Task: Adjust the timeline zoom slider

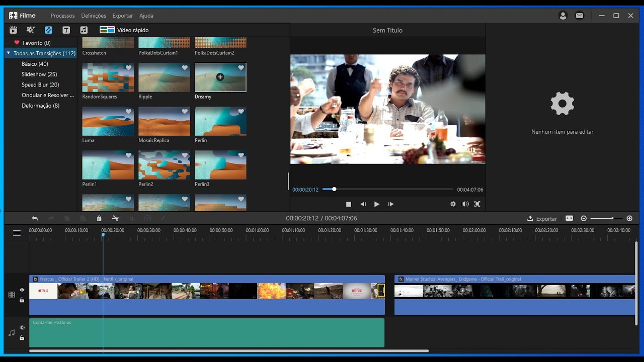Action: click(607, 218)
